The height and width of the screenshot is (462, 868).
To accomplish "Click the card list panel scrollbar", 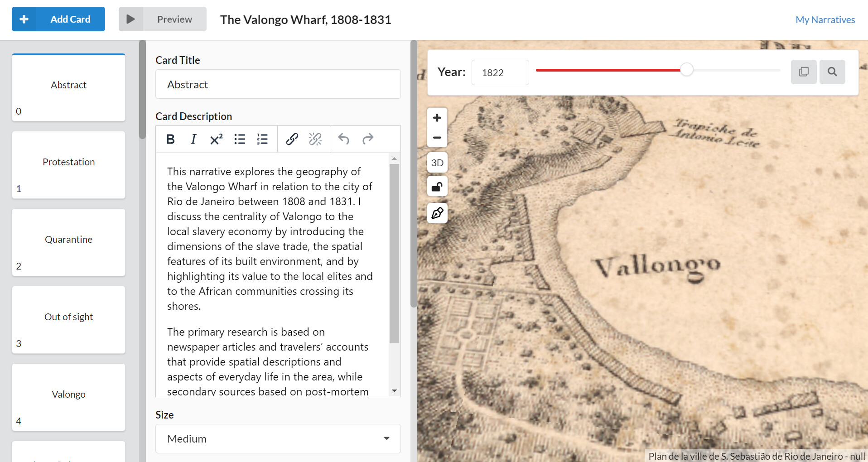I will (142, 90).
